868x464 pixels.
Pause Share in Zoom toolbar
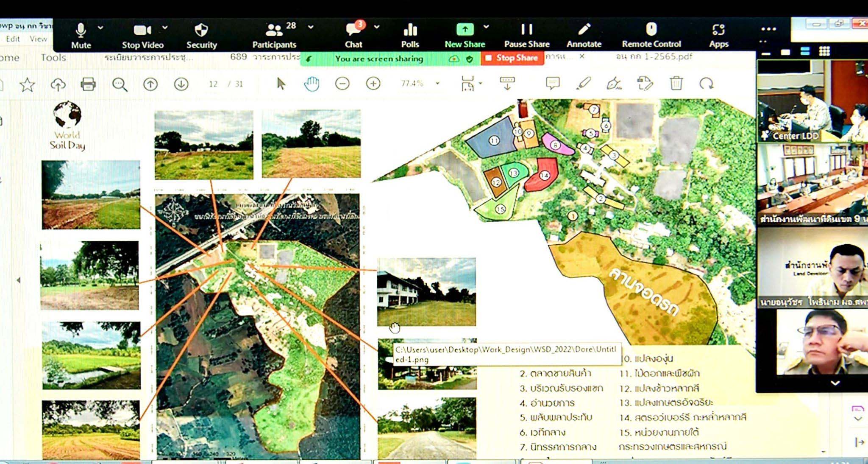click(527, 36)
